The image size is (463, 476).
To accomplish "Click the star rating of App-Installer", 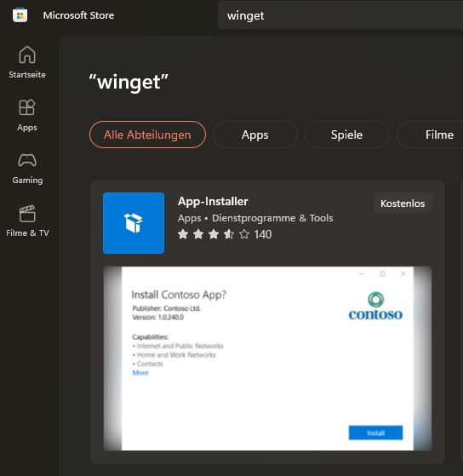I will [214, 234].
